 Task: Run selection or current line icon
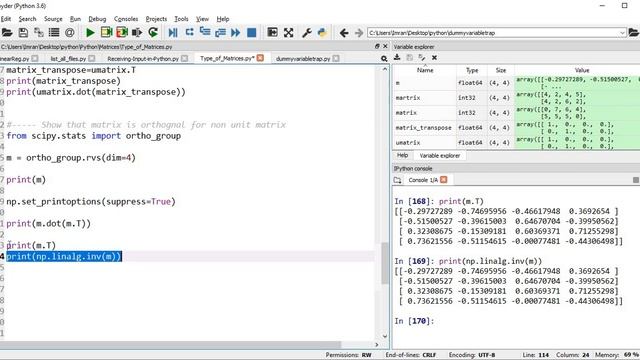point(137,32)
